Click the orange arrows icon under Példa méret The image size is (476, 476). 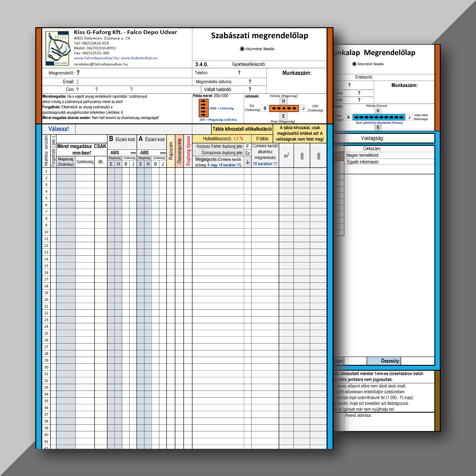pyautogui.click(x=203, y=108)
